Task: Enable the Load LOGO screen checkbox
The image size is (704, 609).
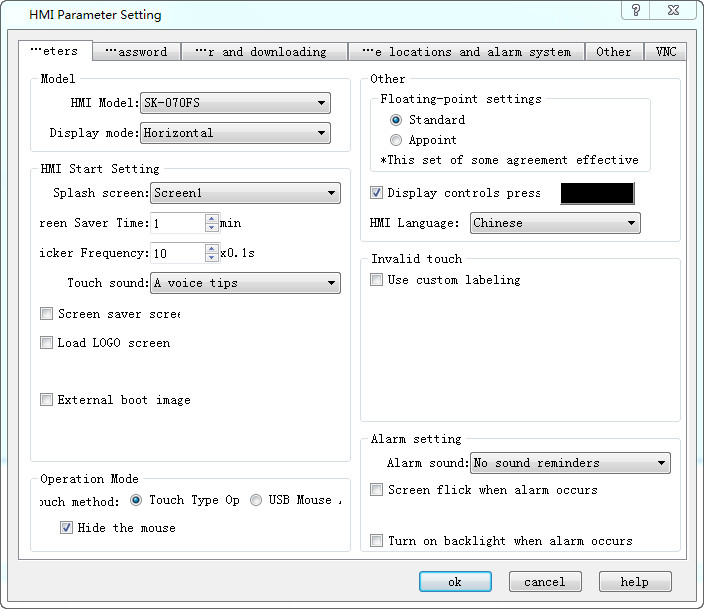Action: coord(46,343)
